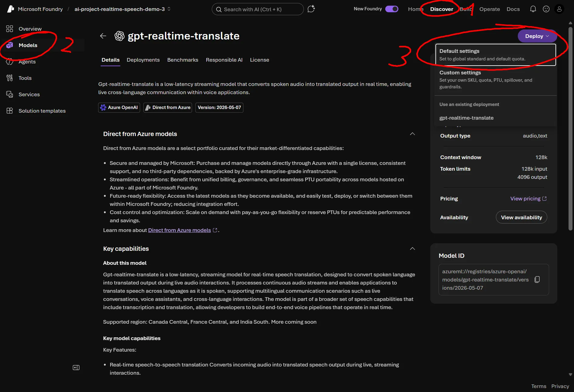Click the '4096 output' token limit value

(532, 177)
